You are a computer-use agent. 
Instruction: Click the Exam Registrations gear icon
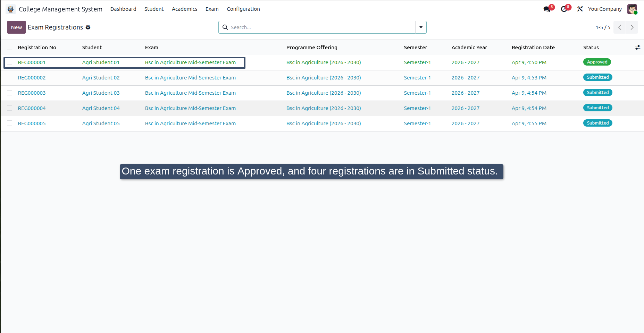pyautogui.click(x=88, y=27)
